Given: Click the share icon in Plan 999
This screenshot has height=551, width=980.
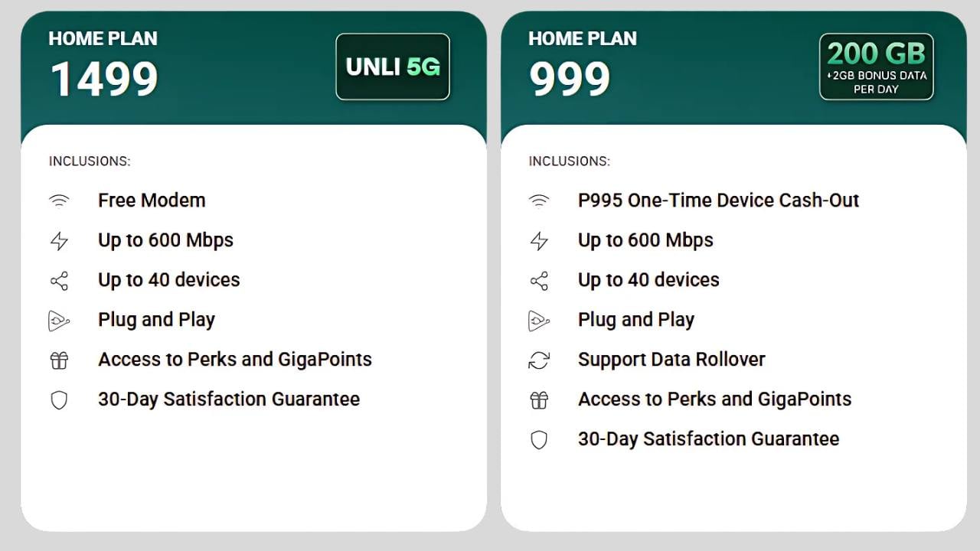Looking at the screenshot, I should pyautogui.click(x=539, y=281).
